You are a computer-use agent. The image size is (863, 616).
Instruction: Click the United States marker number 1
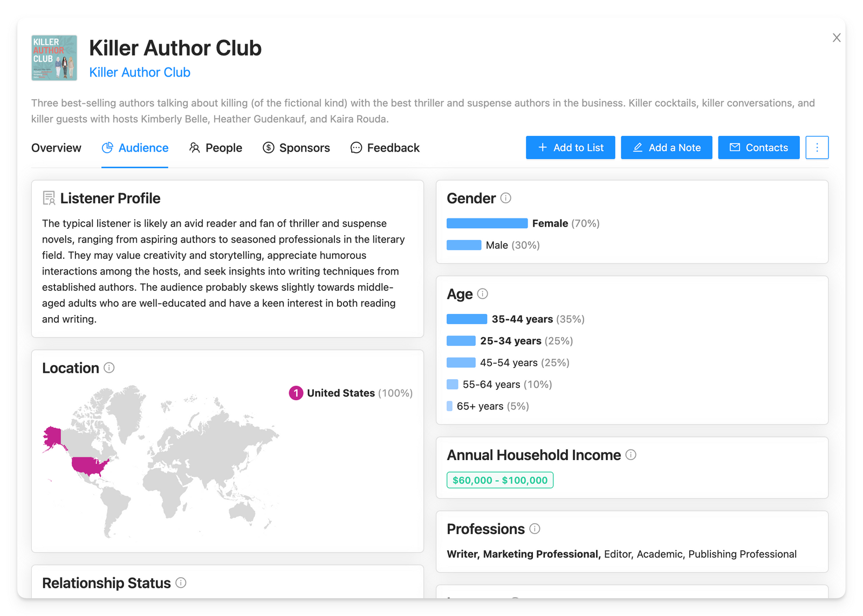click(x=296, y=393)
